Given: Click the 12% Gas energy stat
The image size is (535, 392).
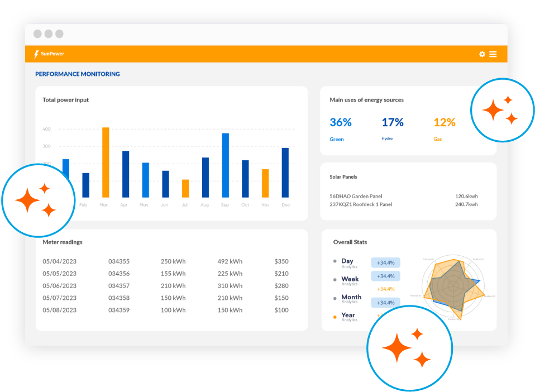Looking at the screenshot, I should pos(445,122).
